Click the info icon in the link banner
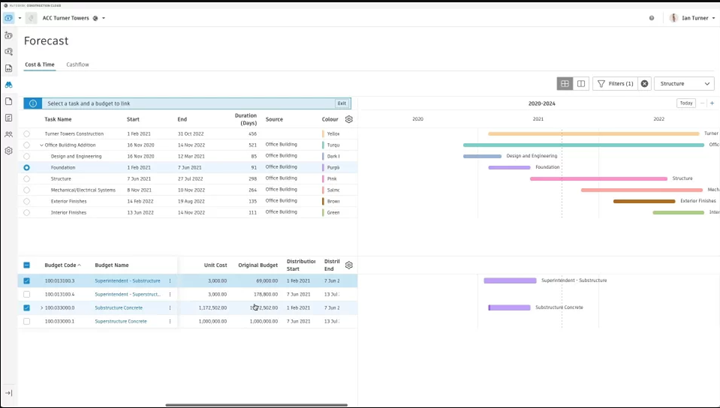The width and height of the screenshot is (720, 408). (33, 103)
